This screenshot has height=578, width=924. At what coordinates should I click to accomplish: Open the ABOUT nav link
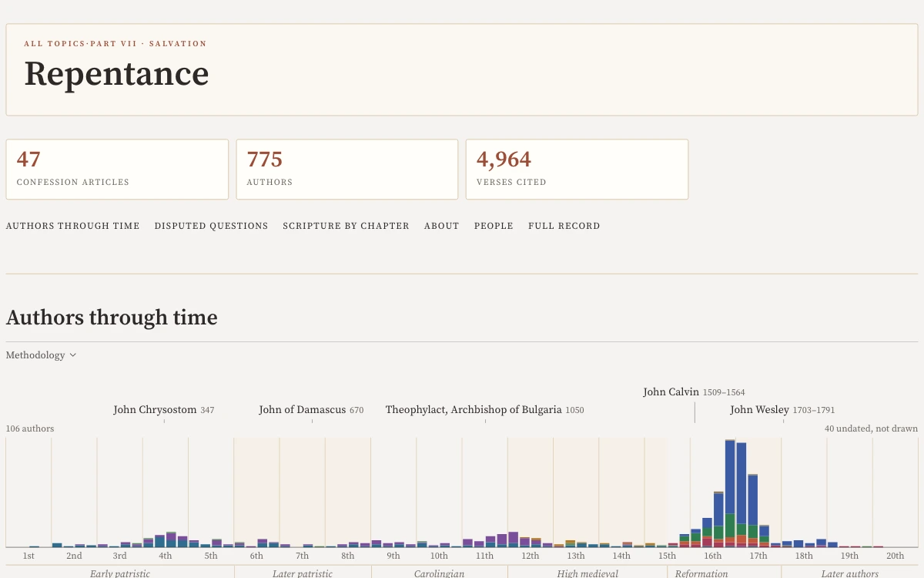point(441,226)
